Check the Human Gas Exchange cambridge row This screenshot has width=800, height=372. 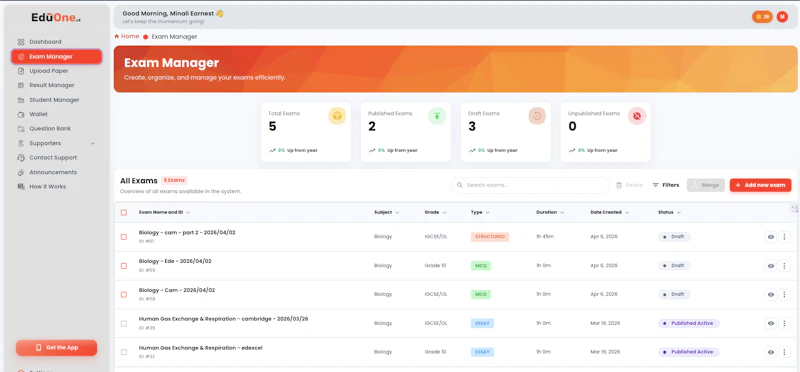pyautogui.click(x=124, y=324)
